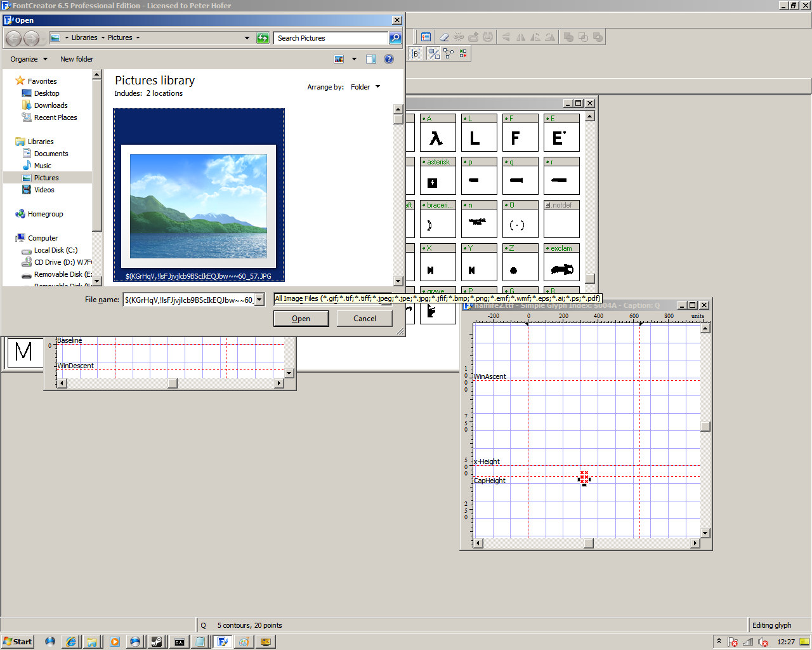
Task: Toggle the bearings display button
Action: pyautogui.click(x=416, y=54)
